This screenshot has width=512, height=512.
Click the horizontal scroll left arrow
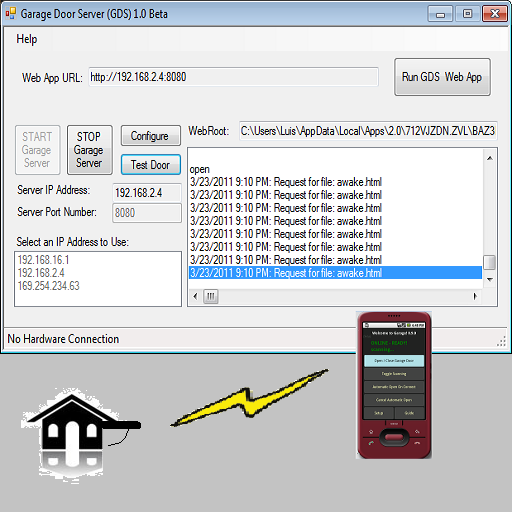[195, 296]
